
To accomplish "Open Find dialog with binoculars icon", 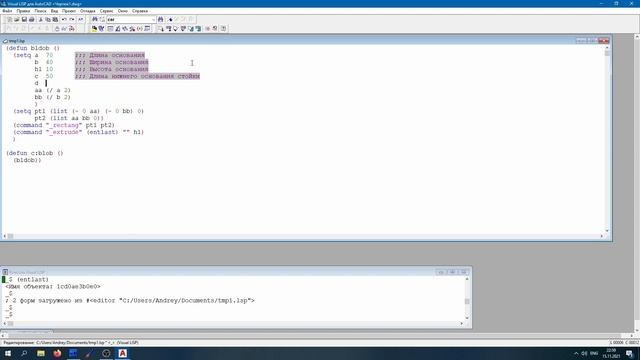I will (x=95, y=20).
